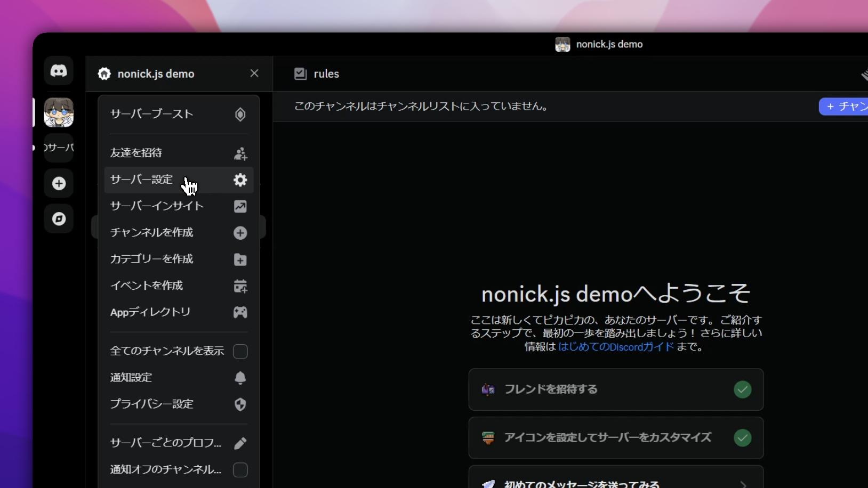
Task: Open 初めてのメッセージを送ってみる card
Action: point(616,477)
